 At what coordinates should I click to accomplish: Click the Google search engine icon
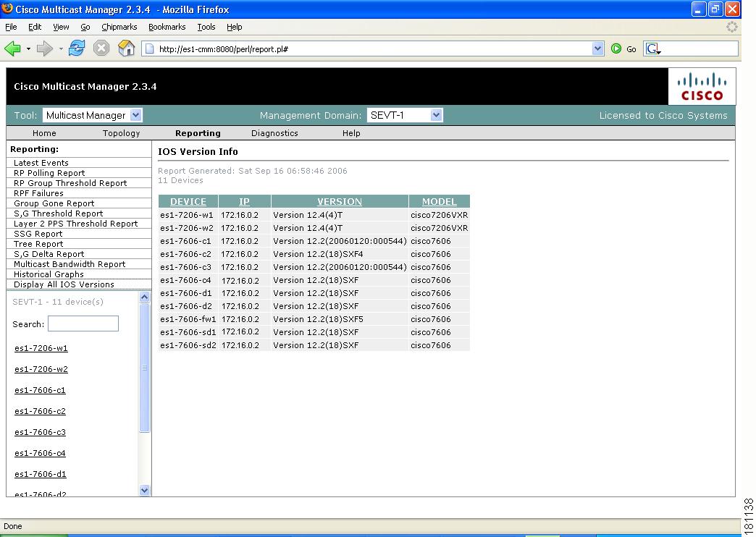point(653,48)
